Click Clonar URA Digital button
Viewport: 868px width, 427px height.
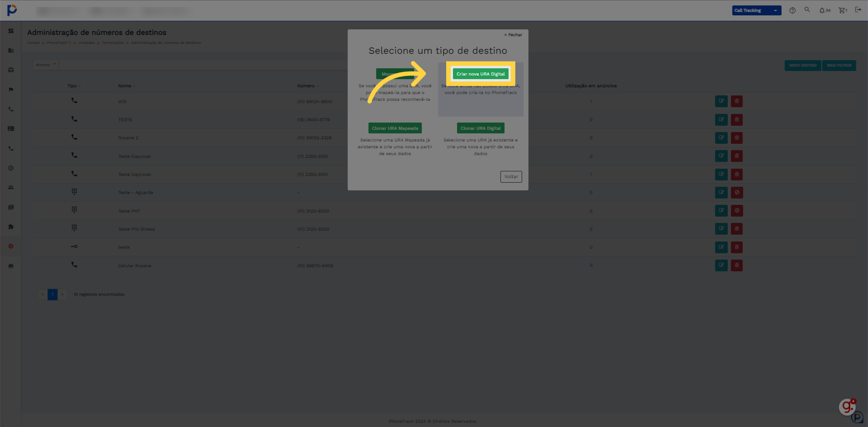click(481, 128)
